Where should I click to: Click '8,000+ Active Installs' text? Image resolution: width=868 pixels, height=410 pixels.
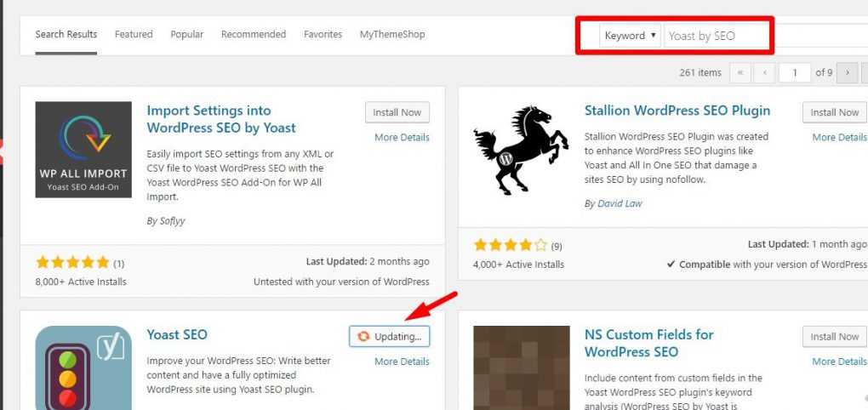(x=81, y=282)
